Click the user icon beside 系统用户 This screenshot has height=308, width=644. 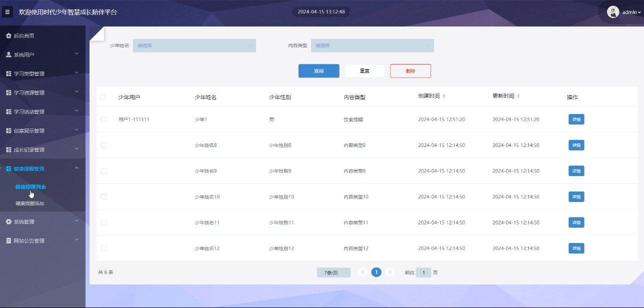[8, 55]
